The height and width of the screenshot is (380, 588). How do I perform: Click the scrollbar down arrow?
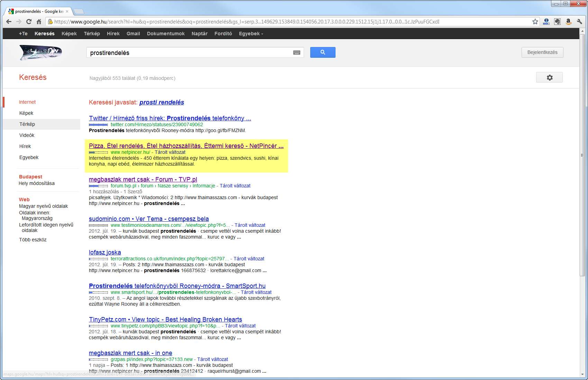pyautogui.click(x=582, y=374)
